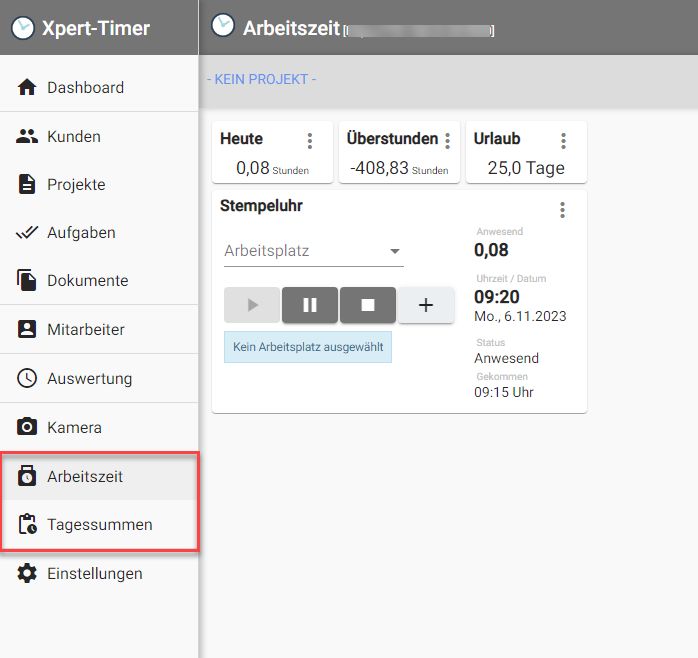Open the Arbeitsplatz dropdown
This screenshot has height=658, width=698.
(394, 251)
